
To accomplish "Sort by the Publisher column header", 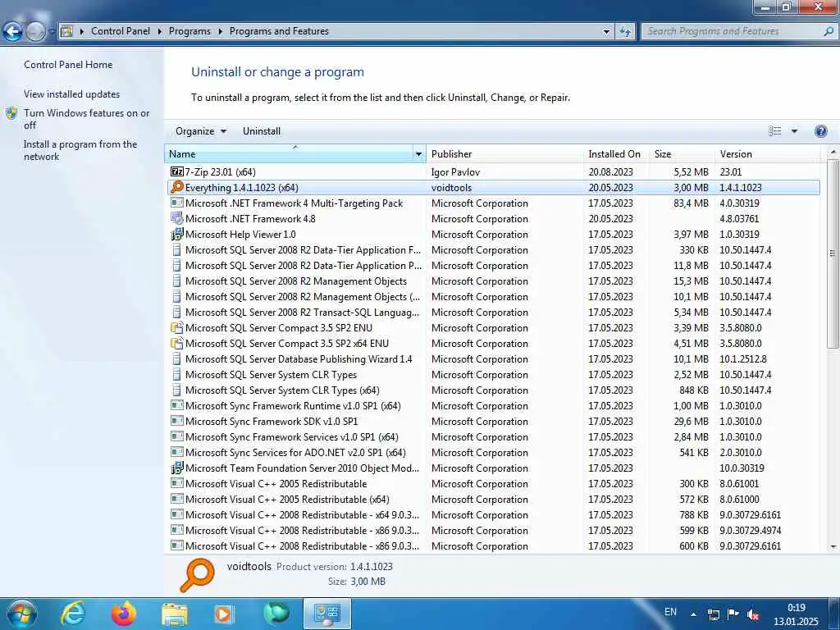I will (504, 154).
